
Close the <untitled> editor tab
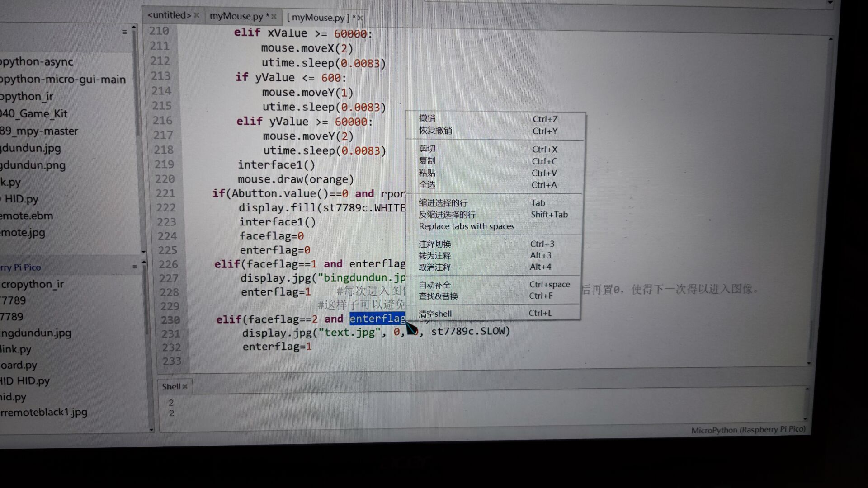(197, 15)
